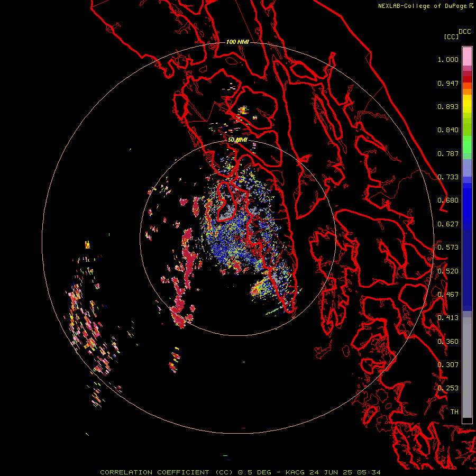Click the pink segment of color bar
This screenshot has width=476, height=476.
click(x=467, y=57)
